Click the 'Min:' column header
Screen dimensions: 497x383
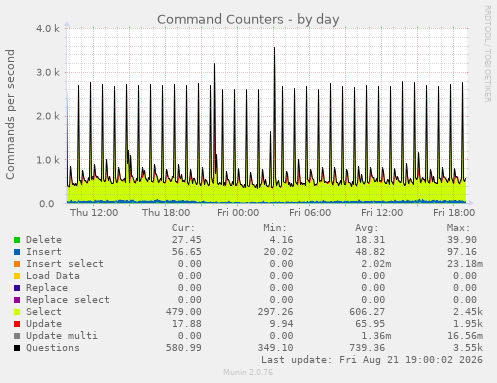(x=275, y=228)
